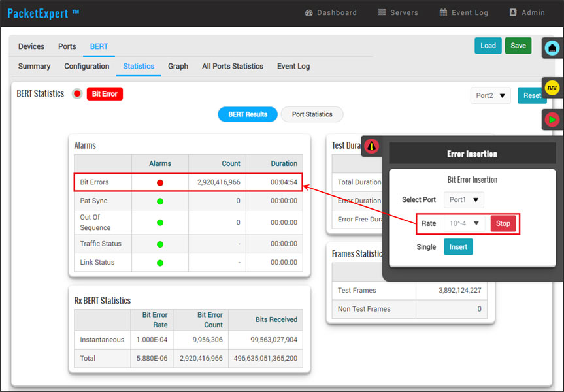Click the Bits Received column header
The image size is (564, 392).
pos(276,319)
